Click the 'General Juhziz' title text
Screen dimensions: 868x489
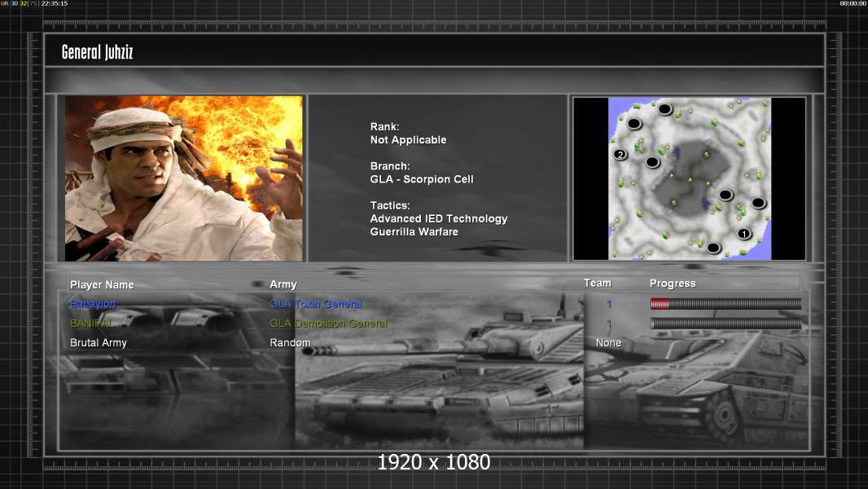[x=98, y=52]
